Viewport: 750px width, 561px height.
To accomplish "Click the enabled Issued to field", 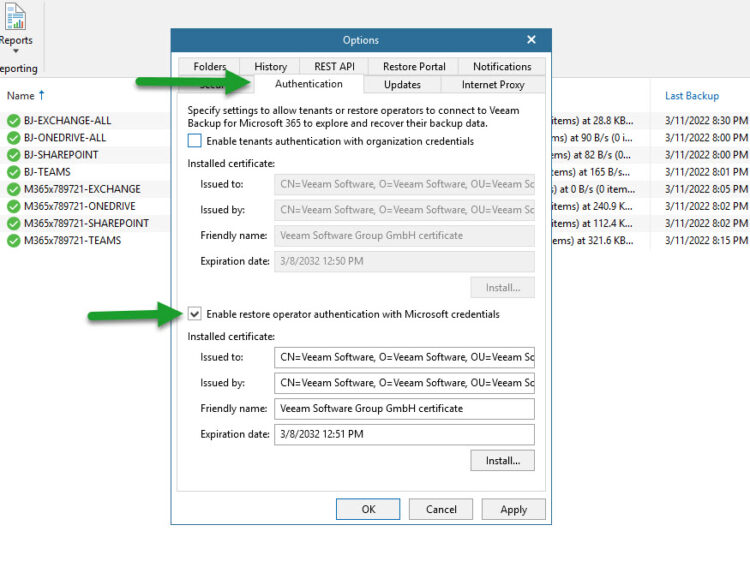I will point(404,357).
